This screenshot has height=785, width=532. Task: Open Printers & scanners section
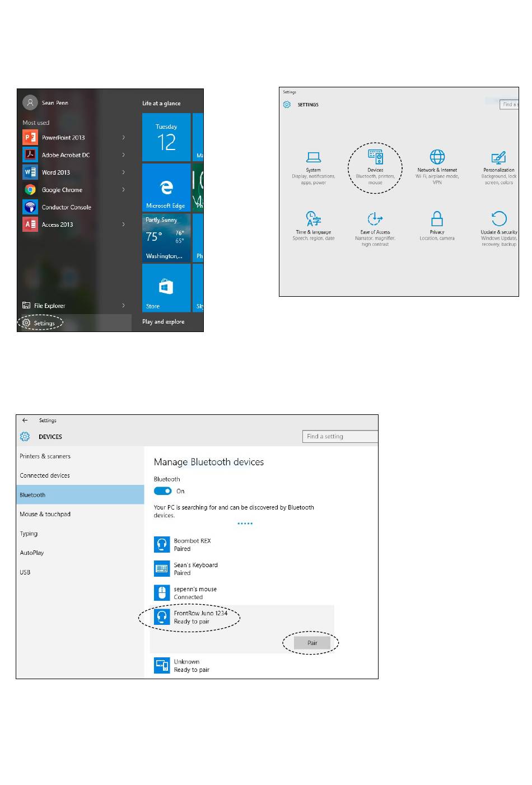pos(80,456)
